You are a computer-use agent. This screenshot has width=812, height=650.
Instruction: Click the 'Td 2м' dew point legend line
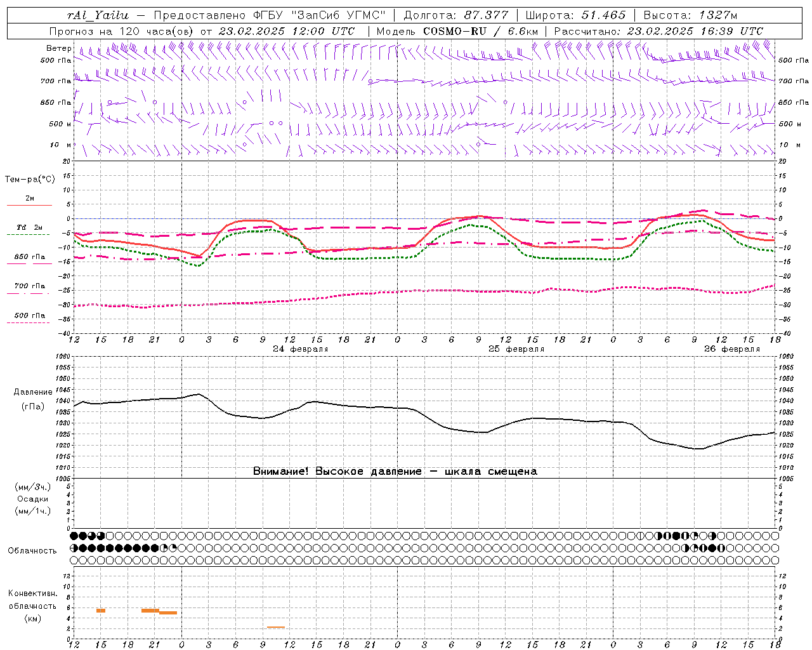point(29,234)
